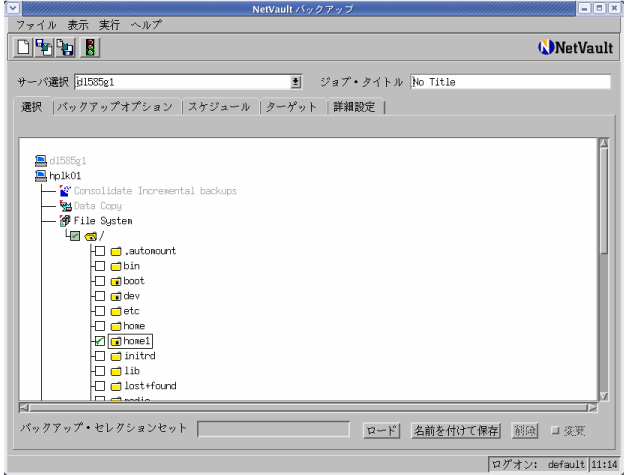625x475 pixels.
Task: Switch to the スケジュール tab
Action: 219,107
